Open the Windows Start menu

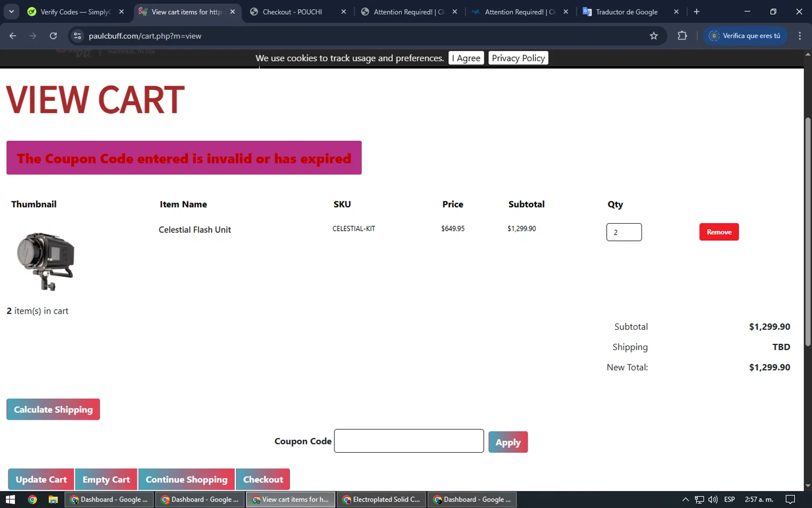tap(10, 499)
